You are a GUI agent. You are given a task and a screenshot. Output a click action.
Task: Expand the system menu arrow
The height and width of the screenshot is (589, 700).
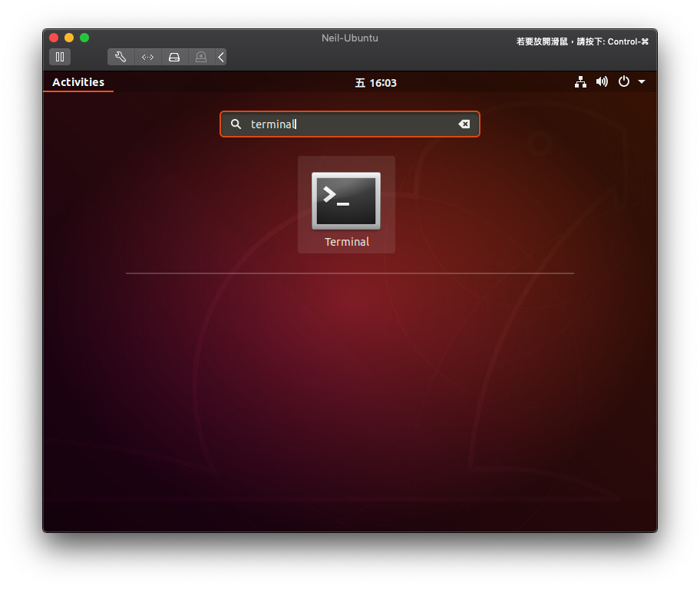pyautogui.click(x=642, y=82)
